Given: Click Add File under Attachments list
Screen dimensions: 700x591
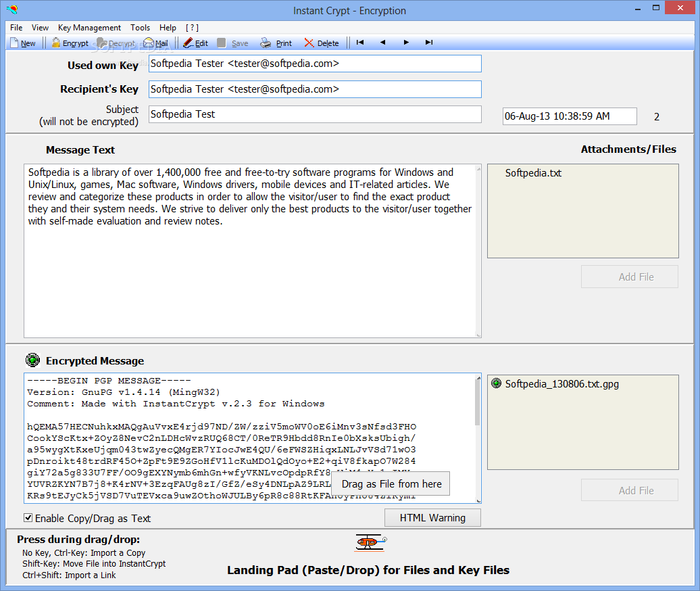Looking at the screenshot, I should [x=630, y=277].
